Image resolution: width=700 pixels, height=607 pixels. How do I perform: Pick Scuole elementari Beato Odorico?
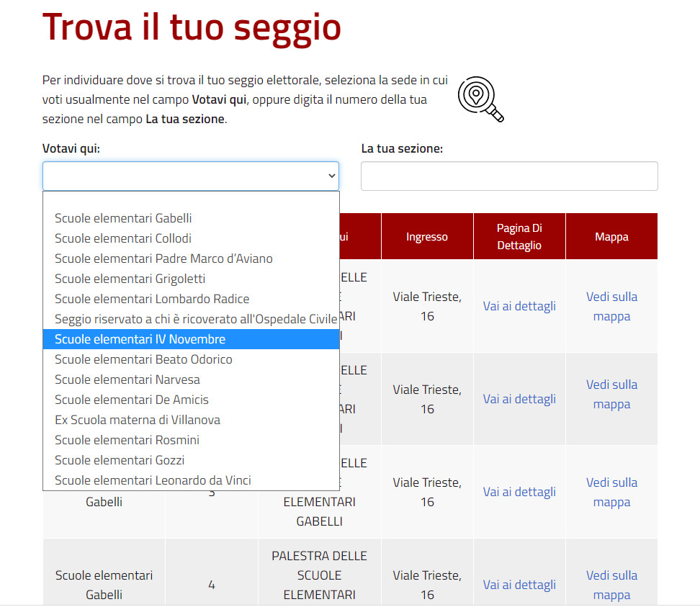[191, 359]
